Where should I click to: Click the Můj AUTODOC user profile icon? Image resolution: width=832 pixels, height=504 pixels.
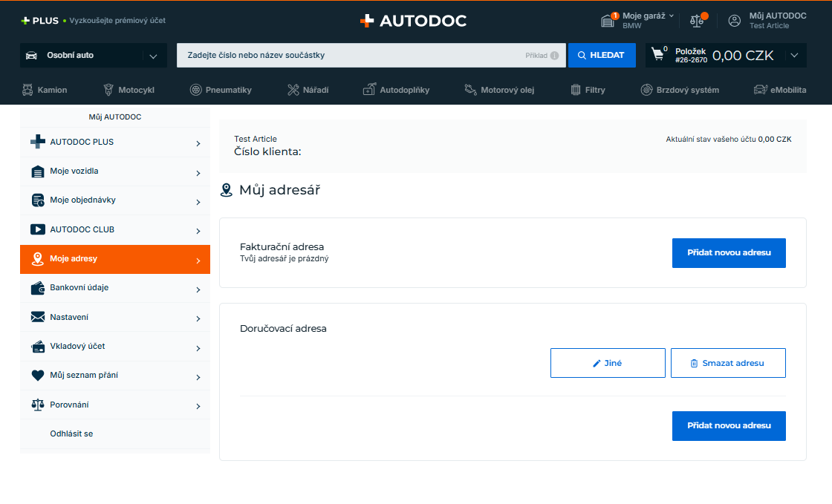coord(735,21)
